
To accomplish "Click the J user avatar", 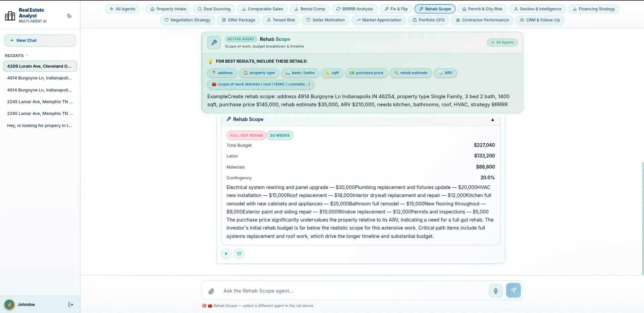I will [x=9, y=305].
